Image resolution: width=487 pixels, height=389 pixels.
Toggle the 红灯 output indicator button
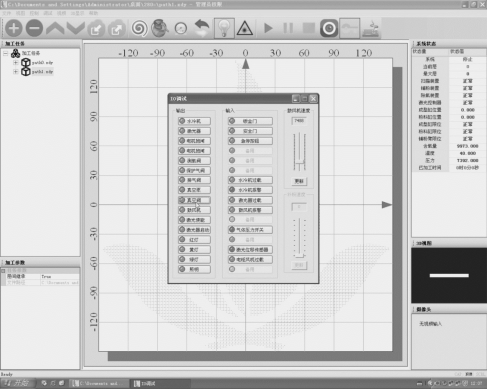pyautogui.click(x=194, y=240)
